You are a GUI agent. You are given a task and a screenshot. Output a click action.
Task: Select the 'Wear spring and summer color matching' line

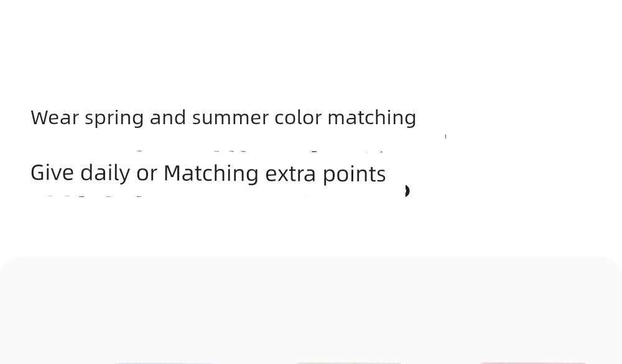pyautogui.click(x=223, y=118)
